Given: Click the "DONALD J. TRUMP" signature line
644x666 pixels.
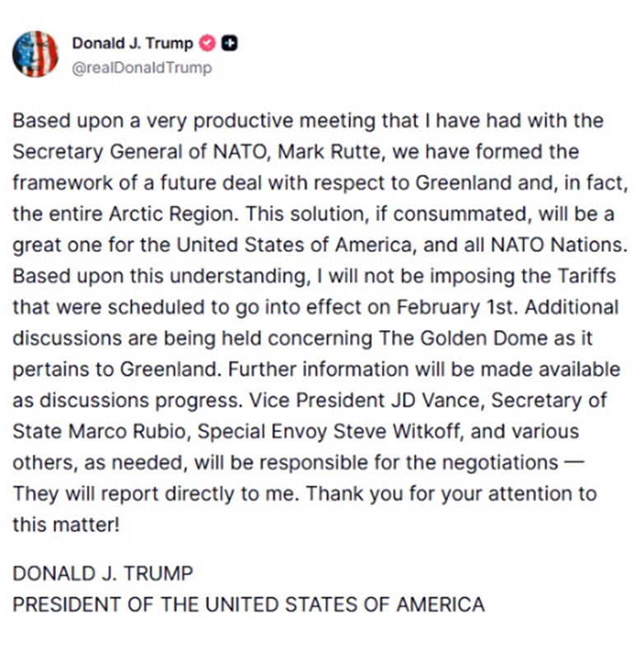Looking at the screenshot, I should tap(102, 573).
